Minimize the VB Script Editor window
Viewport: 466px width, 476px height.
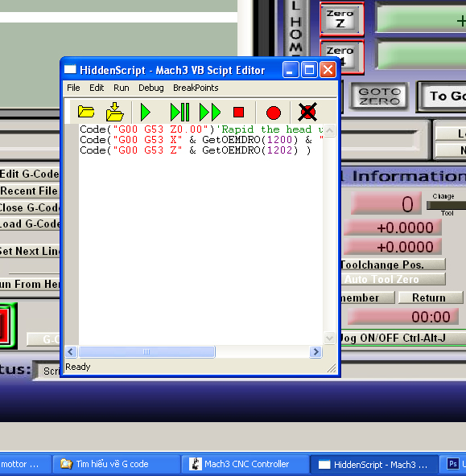pyautogui.click(x=290, y=70)
